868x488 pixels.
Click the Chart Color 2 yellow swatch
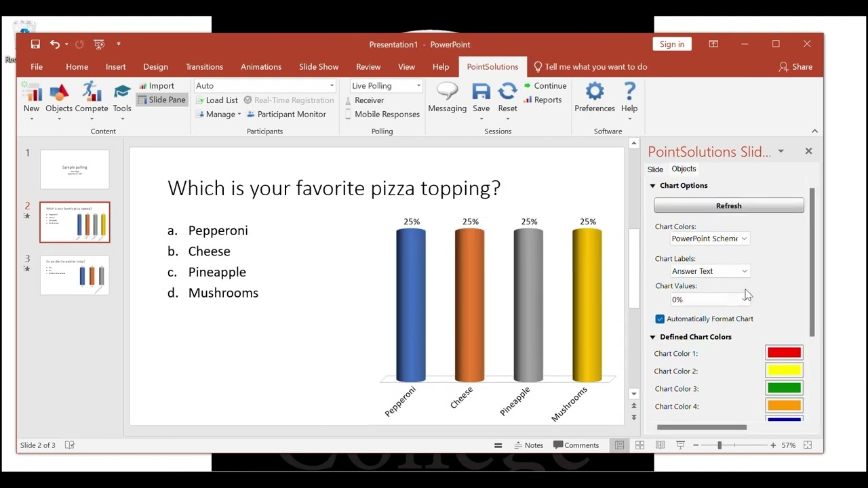785,371
